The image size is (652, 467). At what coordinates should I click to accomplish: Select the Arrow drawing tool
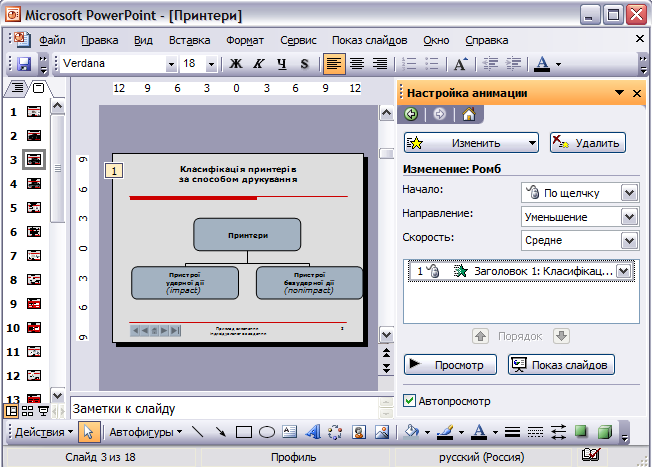[x=220, y=432]
